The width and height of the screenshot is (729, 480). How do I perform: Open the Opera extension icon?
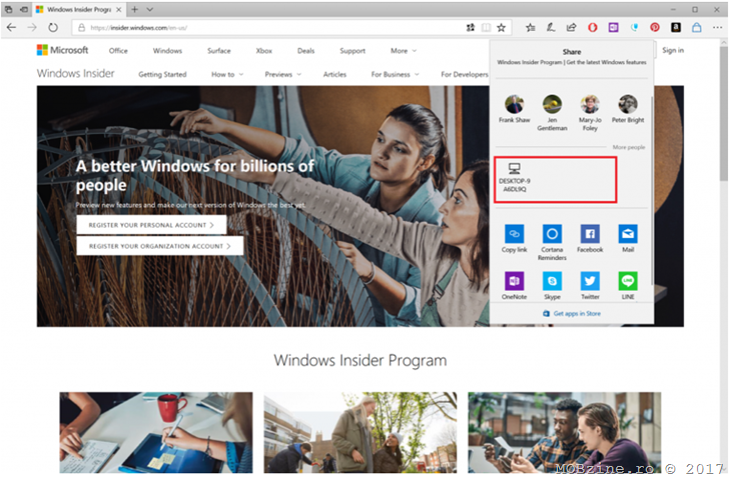(592, 27)
